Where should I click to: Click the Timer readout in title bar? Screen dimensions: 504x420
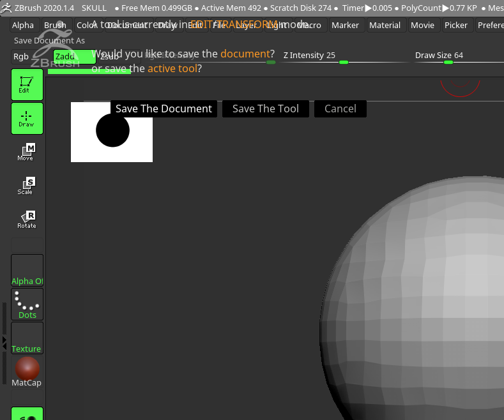coord(367,8)
